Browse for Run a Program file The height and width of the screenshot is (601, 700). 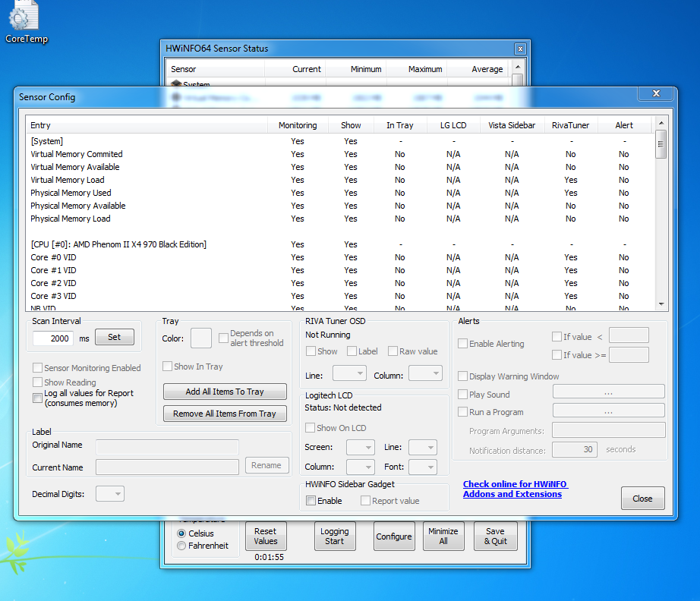tap(608, 410)
